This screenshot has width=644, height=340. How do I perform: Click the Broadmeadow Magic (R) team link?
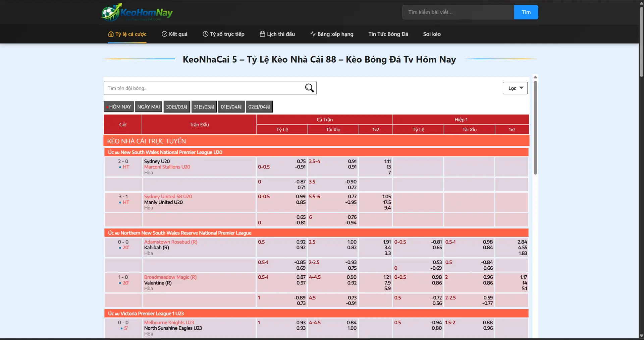pos(170,277)
